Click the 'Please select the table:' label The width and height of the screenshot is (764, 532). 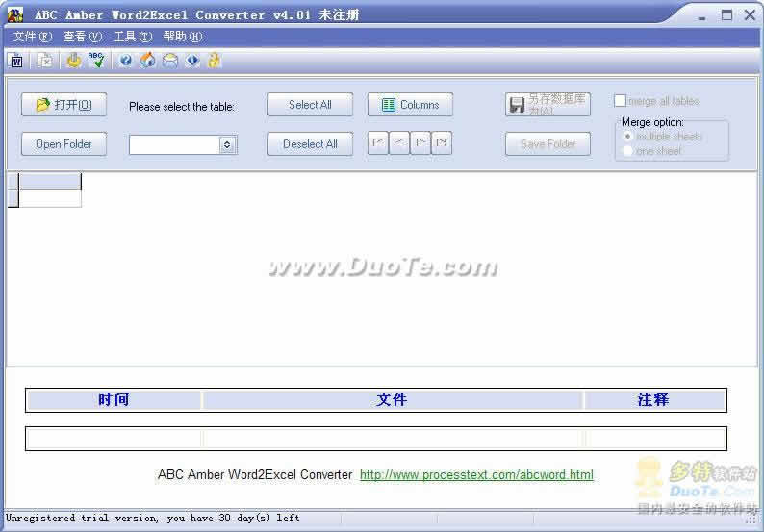[x=182, y=107]
